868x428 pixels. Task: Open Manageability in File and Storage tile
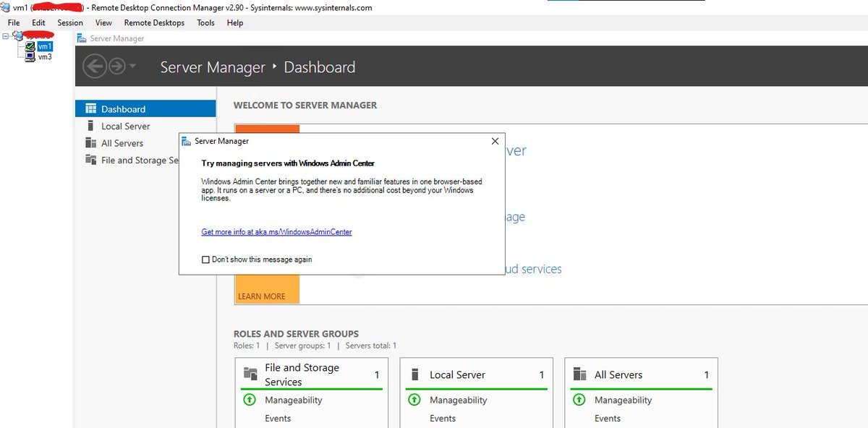(294, 400)
